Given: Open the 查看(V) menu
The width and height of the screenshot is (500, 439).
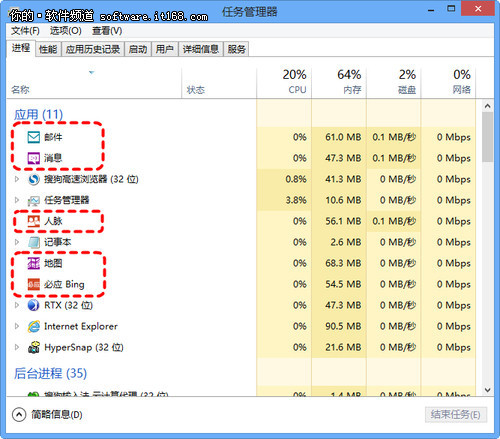Looking at the screenshot, I should coord(107,31).
